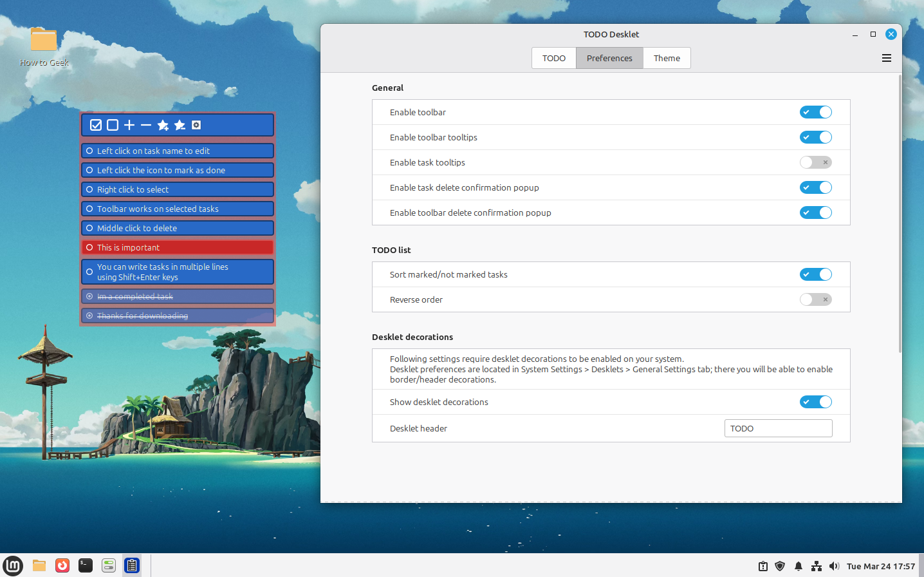Open desklet settings via the gear icon

[x=196, y=125]
